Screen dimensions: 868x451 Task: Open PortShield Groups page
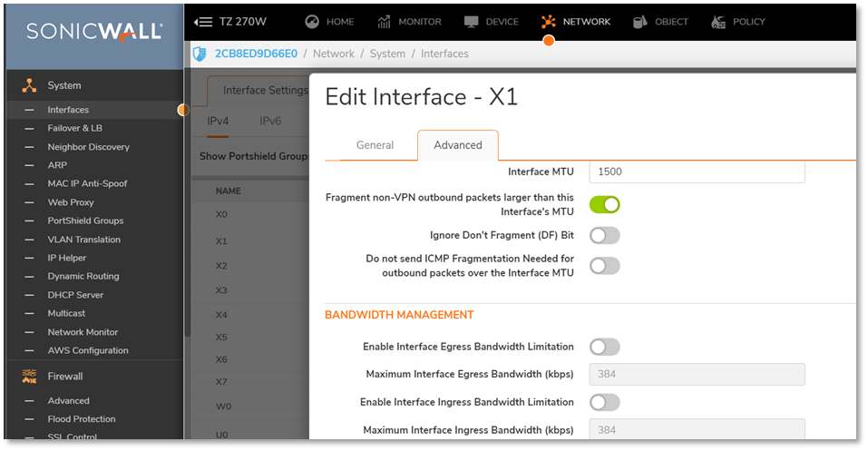[x=85, y=221]
